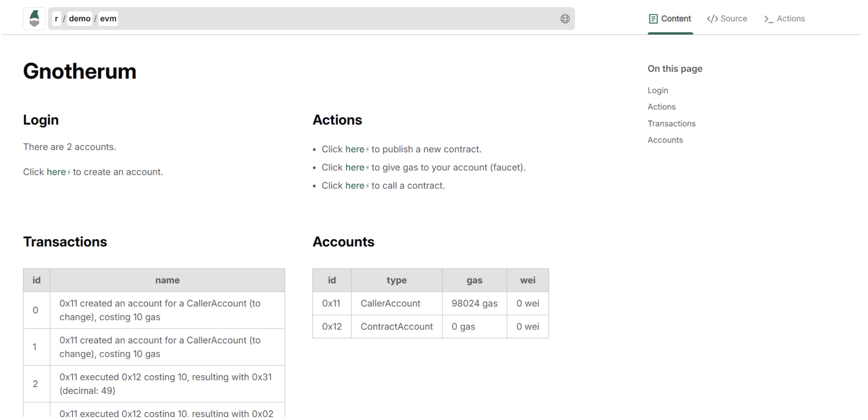The image size is (868, 420).
Task: Click the Actions section heading
Action: (337, 120)
